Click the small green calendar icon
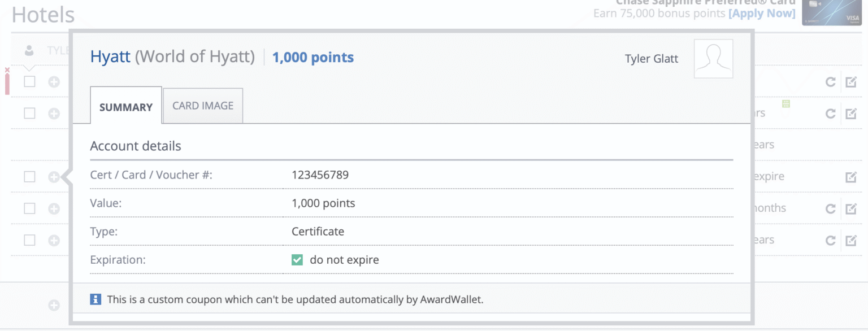The height and width of the screenshot is (331, 868). 785,103
